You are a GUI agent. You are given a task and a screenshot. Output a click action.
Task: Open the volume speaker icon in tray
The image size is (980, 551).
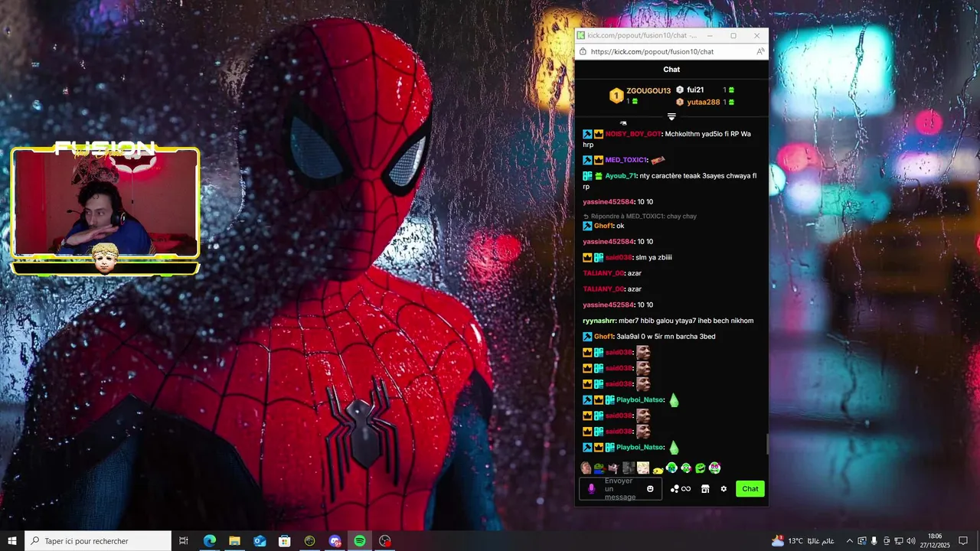coord(910,541)
